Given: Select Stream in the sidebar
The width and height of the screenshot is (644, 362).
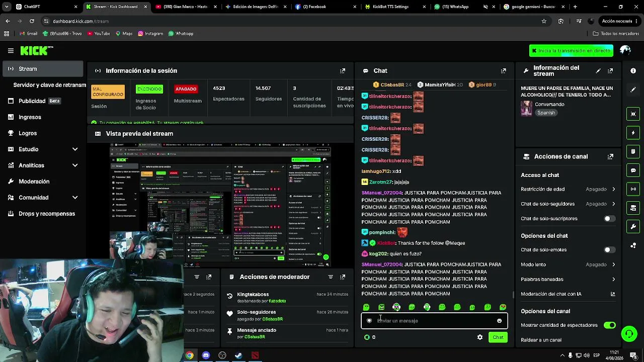Looking at the screenshot, I should point(43,69).
